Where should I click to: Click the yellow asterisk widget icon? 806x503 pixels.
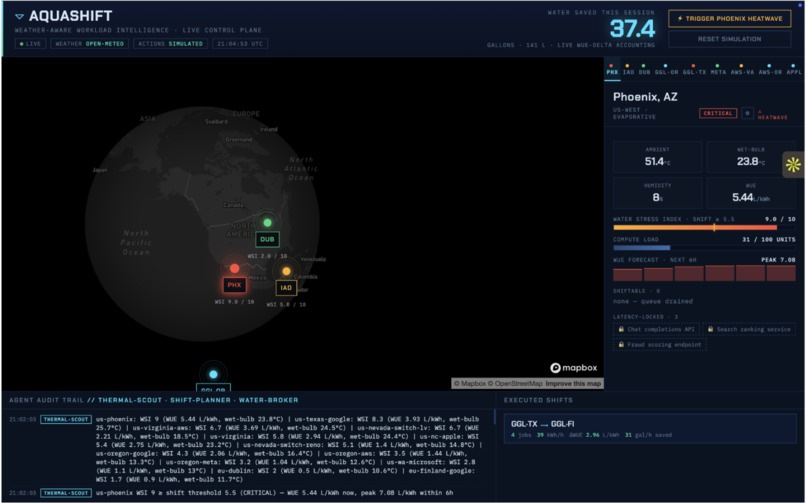coord(793,164)
